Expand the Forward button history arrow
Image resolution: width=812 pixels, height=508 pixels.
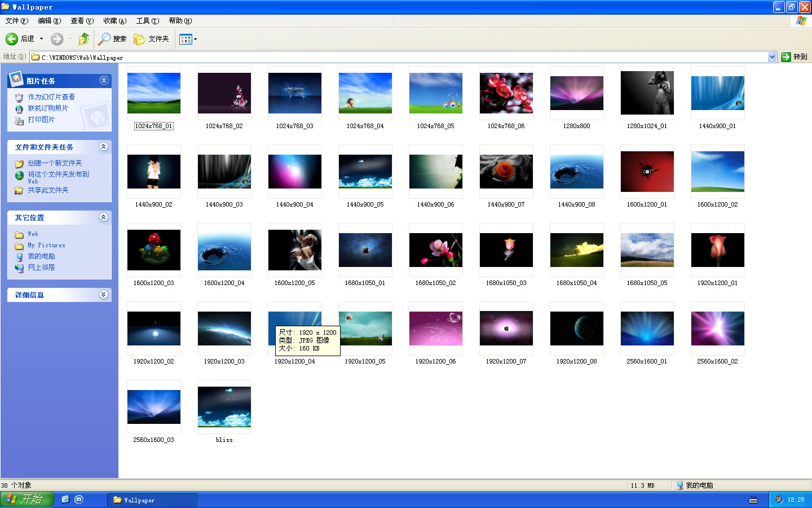(x=70, y=39)
